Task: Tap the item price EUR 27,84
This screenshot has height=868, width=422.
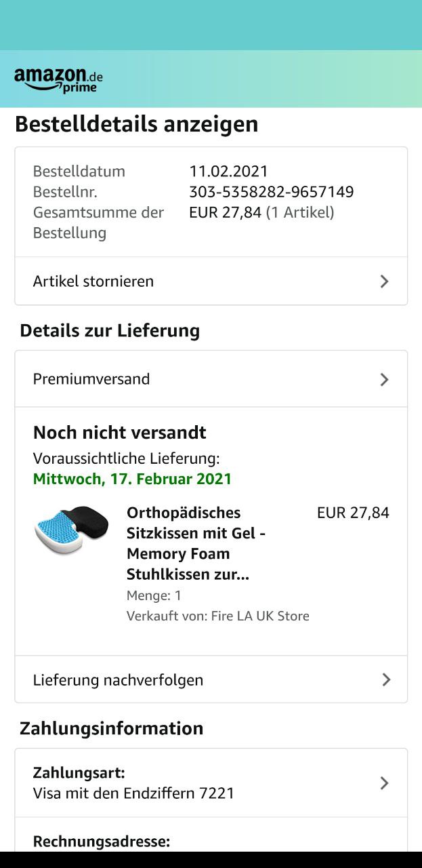Action: (353, 513)
